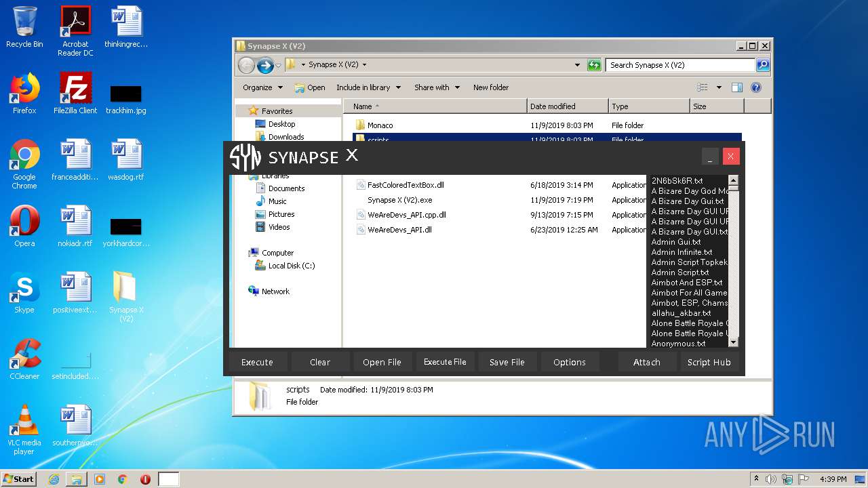This screenshot has width=868, height=488.
Task: Select A Bizare Day Gui.txt script
Action: (688, 201)
